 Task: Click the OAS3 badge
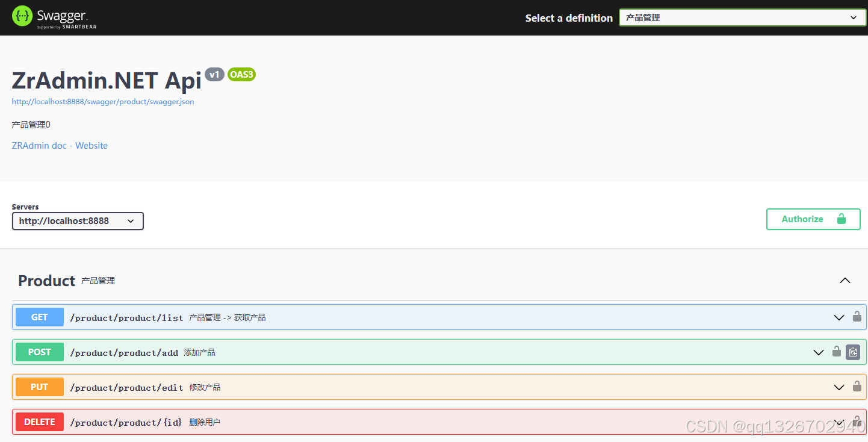(x=241, y=74)
